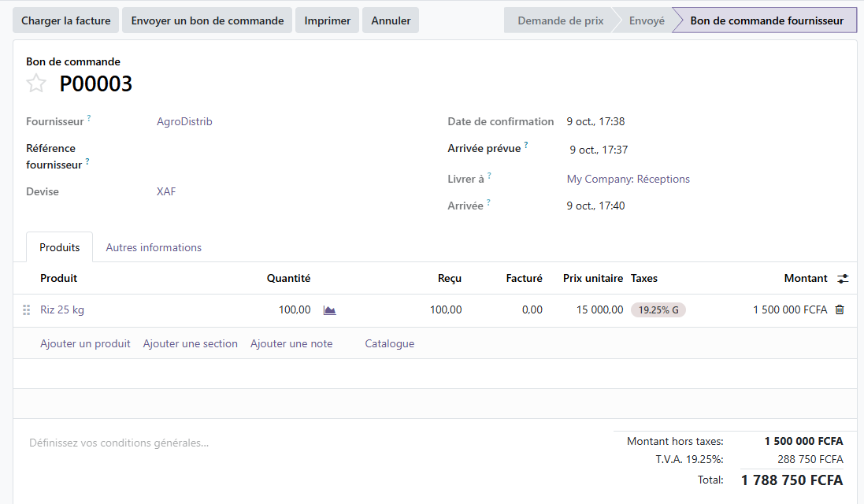Viewport: 864px width, 504px height.
Task: Open column settings adjust icon
Action: click(843, 279)
